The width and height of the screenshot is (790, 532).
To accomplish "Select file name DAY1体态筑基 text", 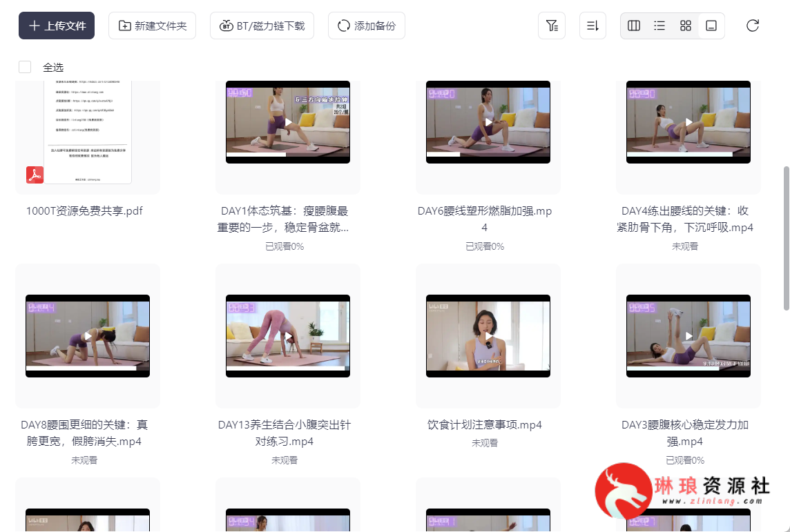I will pyautogui.click(x=284, y=219).
